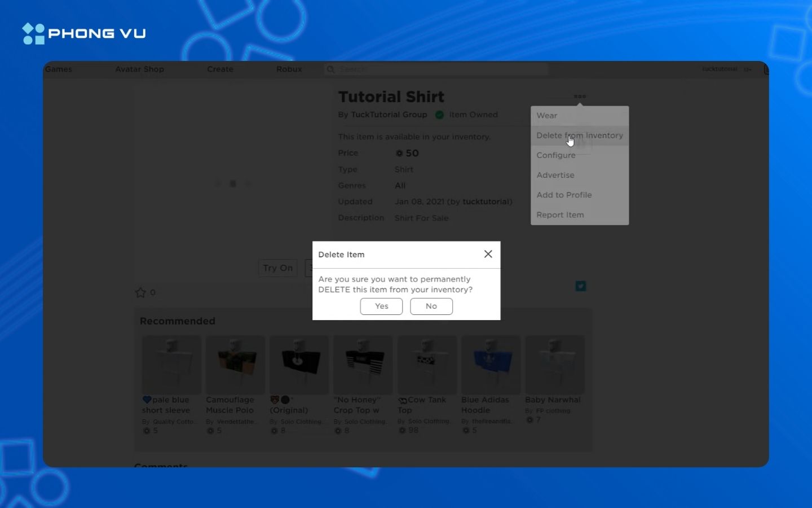812x508 pixels.
Task: Open the Avatar Shop tab
Action: pyautogui.click(x=139, y=69)
